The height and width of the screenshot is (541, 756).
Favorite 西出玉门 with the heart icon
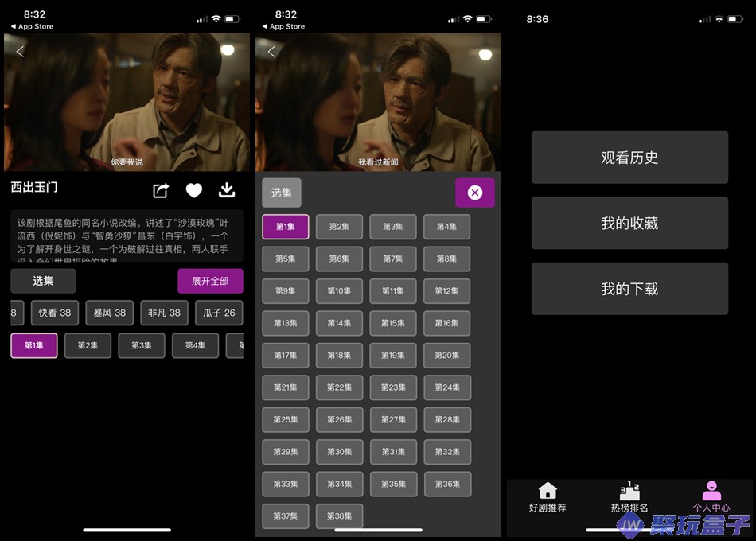(x=194, y=190)
